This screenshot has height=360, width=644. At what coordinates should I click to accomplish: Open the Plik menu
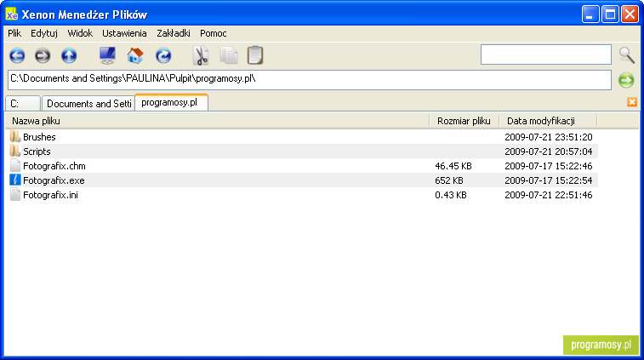coord(14,33)
